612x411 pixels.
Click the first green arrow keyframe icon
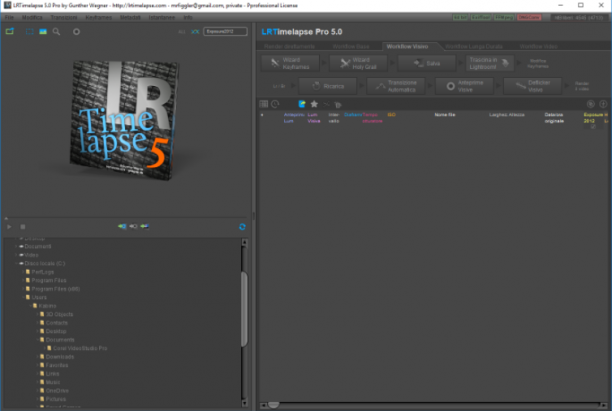(122, 226)
